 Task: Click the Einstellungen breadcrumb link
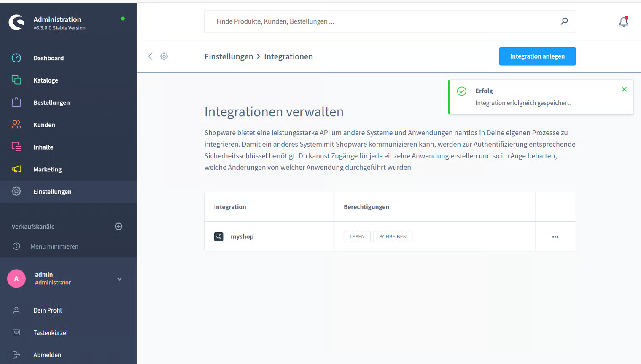point(229,56)
